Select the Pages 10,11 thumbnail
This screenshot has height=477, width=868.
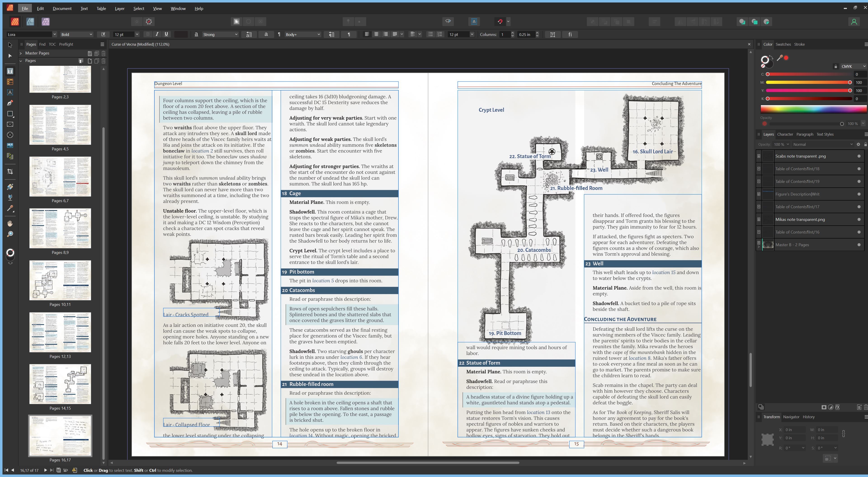coord(60,281)
